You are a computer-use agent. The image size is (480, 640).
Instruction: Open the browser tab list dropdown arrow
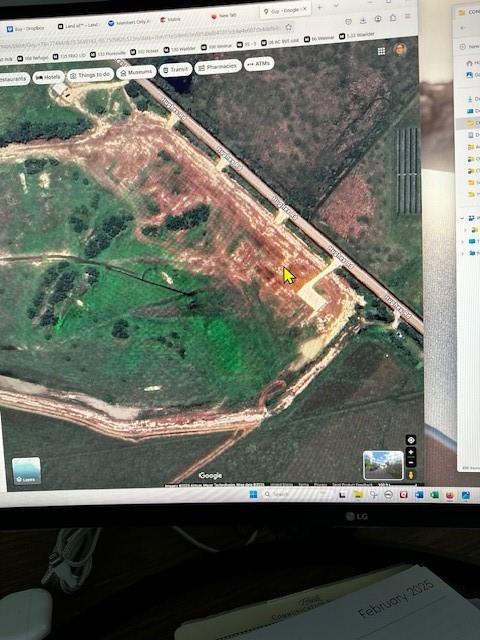pos(336,6)
